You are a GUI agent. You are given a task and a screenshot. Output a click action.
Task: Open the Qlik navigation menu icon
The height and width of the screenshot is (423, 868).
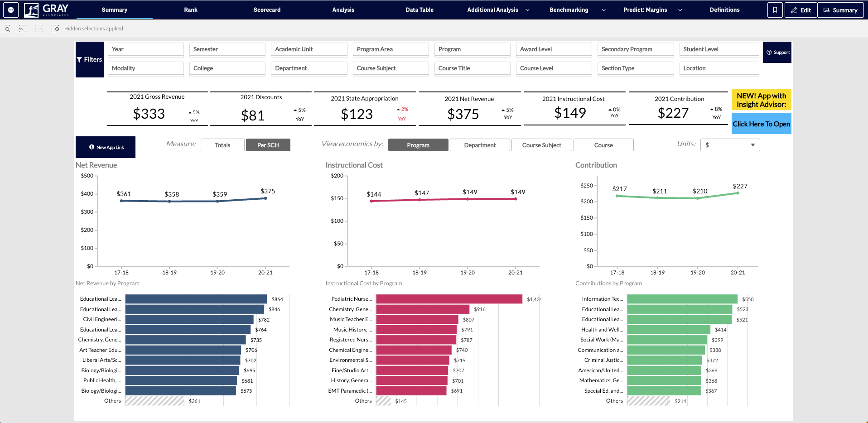click(x=11, y=10)
